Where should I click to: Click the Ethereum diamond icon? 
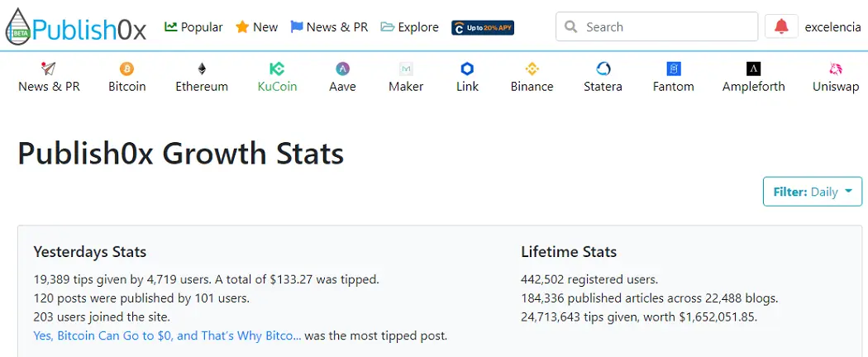click(202, 69)
